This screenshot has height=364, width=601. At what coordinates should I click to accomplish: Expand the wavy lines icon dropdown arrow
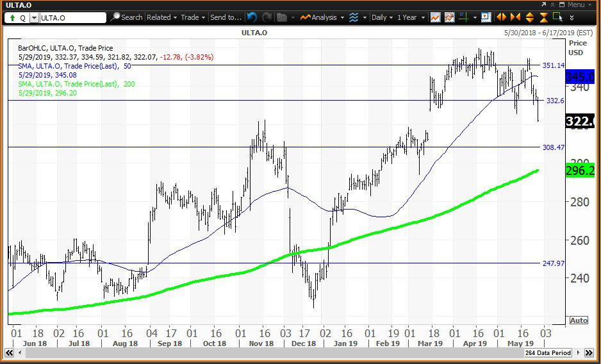[x=365, y=18]
